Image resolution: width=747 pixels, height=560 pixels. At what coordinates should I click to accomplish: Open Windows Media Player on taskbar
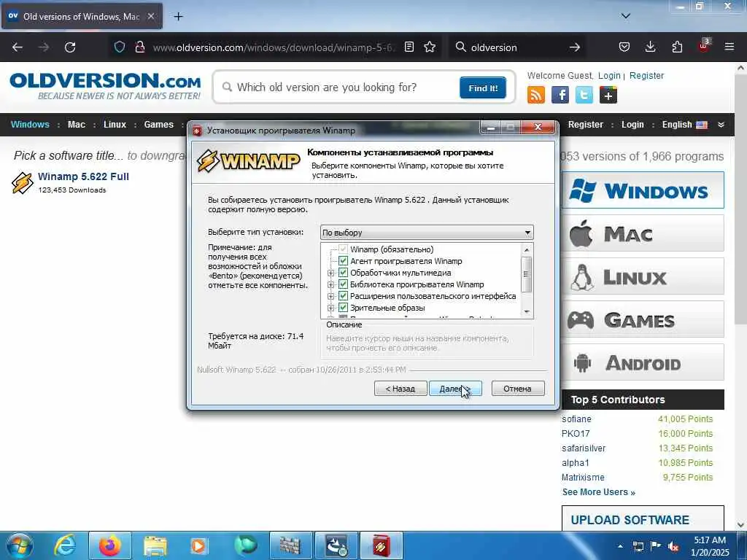point(198,545)
